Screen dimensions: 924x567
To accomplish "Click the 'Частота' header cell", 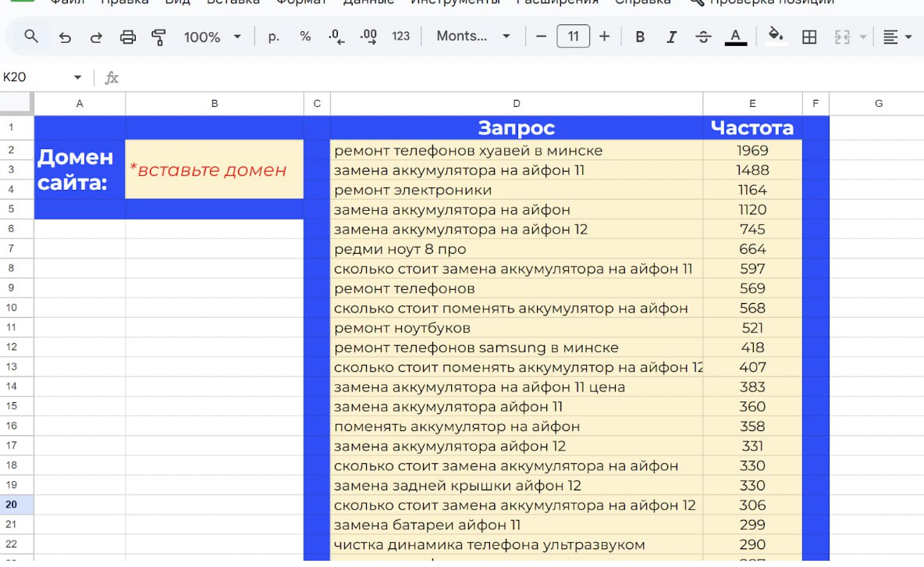I will [752, 127].
